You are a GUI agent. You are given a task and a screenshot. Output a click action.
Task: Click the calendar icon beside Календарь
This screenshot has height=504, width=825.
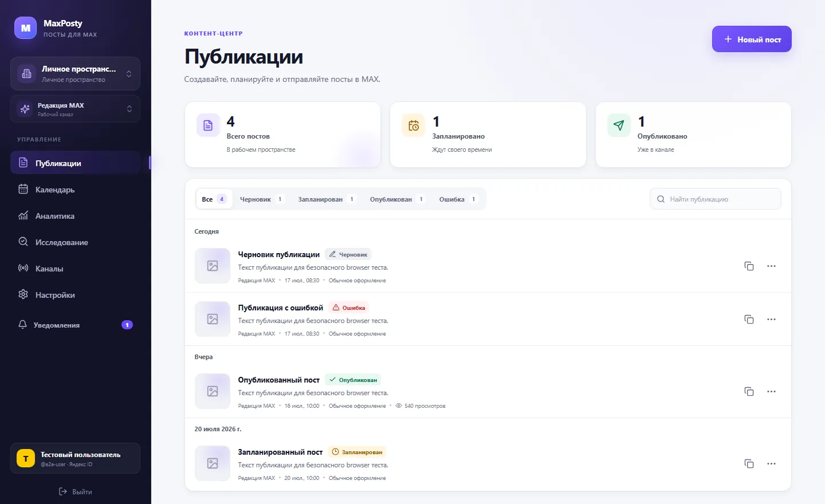[23, 189]
